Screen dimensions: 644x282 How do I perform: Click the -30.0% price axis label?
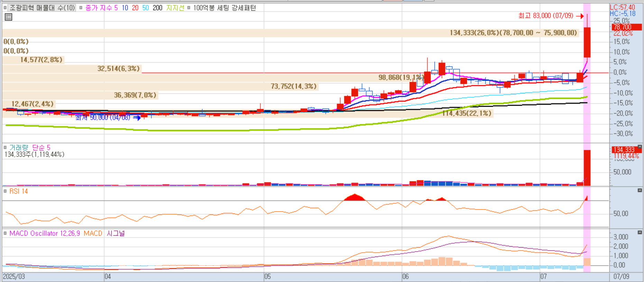(623, 133)
